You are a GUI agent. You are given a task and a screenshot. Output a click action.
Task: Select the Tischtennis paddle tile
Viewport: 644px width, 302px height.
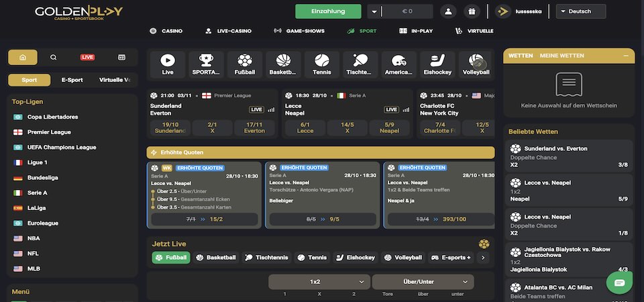(x=360, y=64)
